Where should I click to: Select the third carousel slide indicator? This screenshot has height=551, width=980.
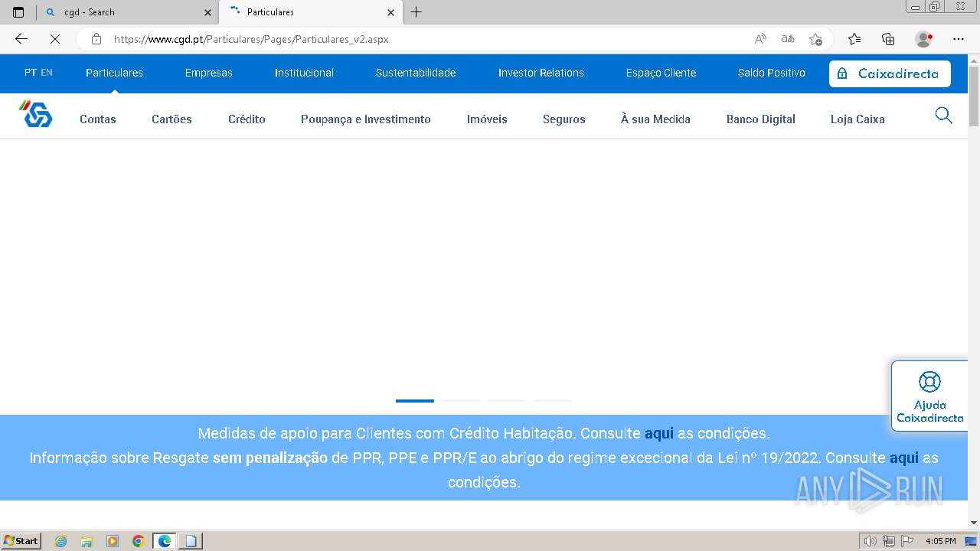click(x=507, y=400)
